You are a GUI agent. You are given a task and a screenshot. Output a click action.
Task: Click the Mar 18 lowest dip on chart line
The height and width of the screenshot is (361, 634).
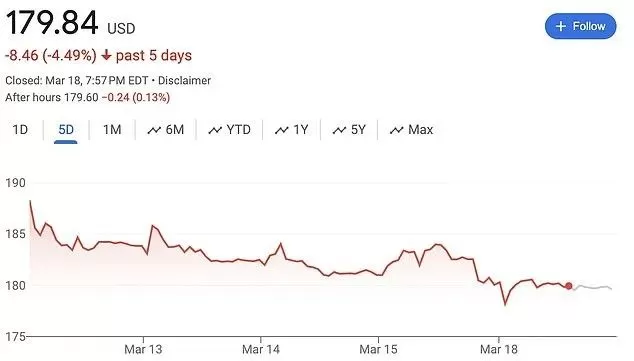click(505, 304)
